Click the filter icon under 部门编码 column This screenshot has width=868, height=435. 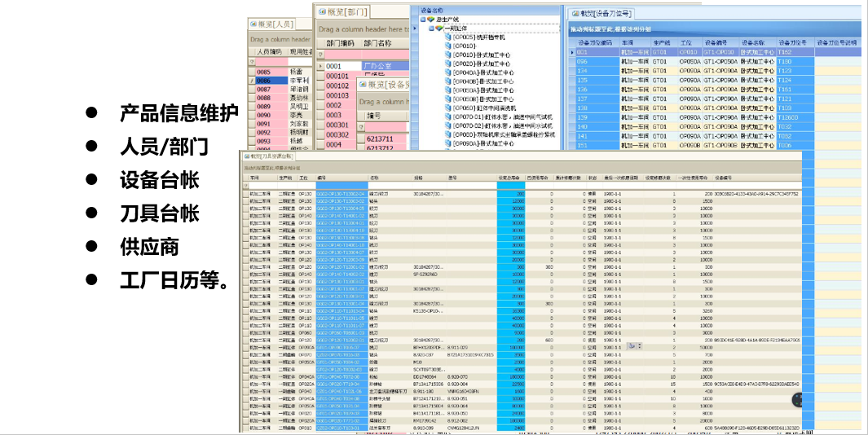click(320, 55)
